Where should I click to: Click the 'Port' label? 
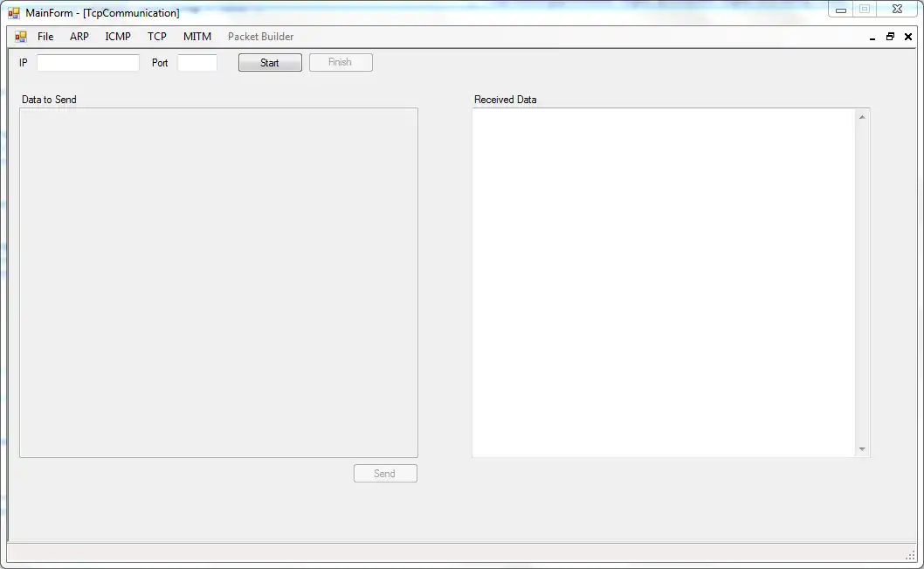[160, 63]
